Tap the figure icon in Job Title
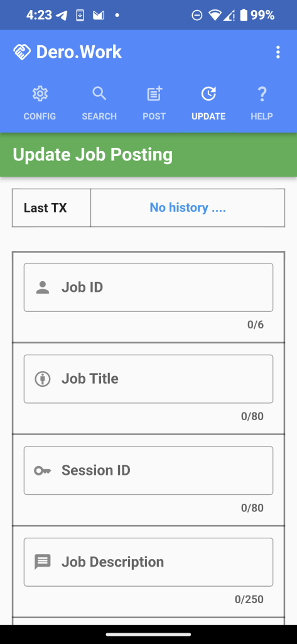This screenshot has height=644, width=297. [x=42, y=379]
